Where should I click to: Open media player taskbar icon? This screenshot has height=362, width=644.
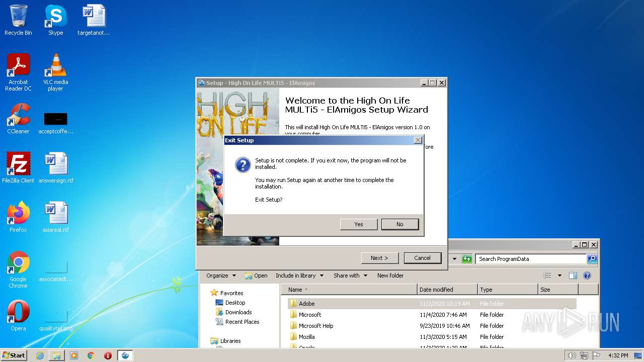coord(74,355)
